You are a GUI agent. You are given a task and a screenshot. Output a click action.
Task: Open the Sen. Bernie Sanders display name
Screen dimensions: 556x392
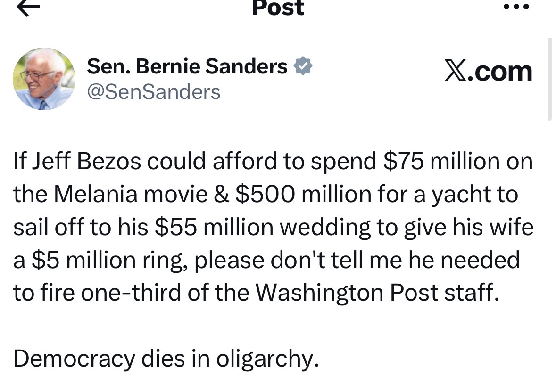point(187,66)
